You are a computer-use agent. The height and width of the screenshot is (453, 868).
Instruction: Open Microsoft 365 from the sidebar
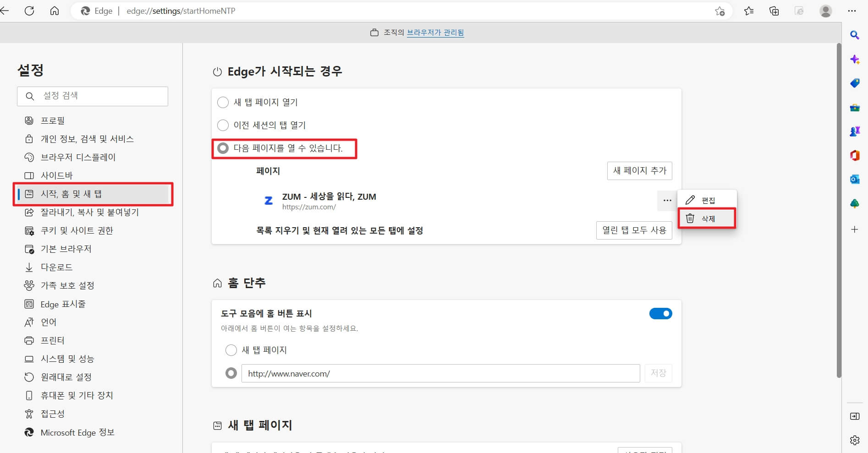(x=854, y=155)
